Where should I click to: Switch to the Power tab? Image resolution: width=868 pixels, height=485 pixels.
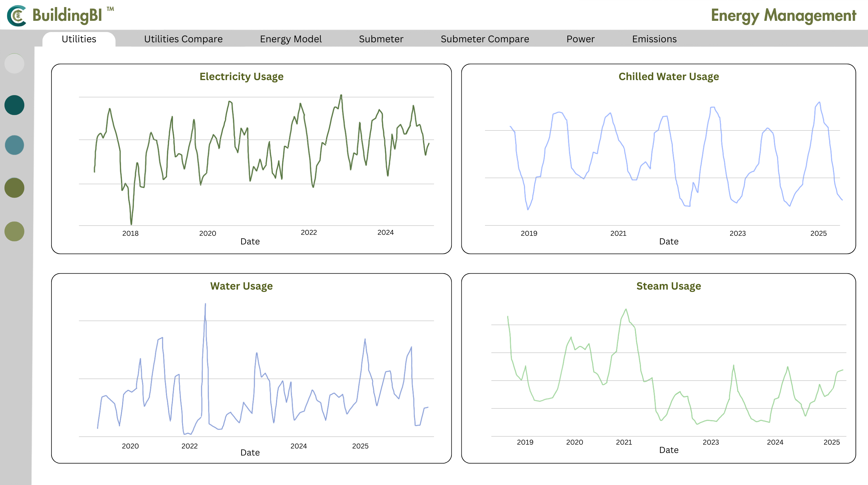580,39
